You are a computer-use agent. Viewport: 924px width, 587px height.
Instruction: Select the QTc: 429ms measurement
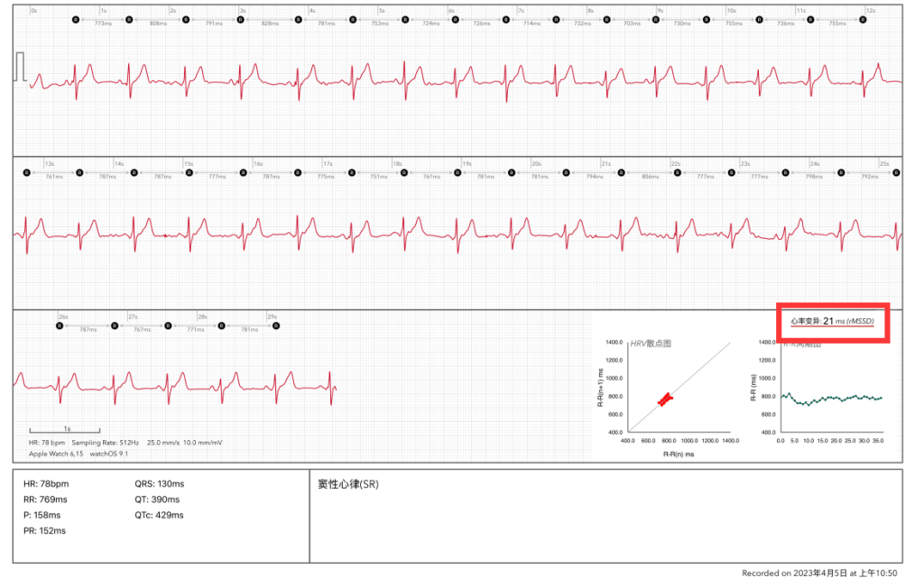159,515
